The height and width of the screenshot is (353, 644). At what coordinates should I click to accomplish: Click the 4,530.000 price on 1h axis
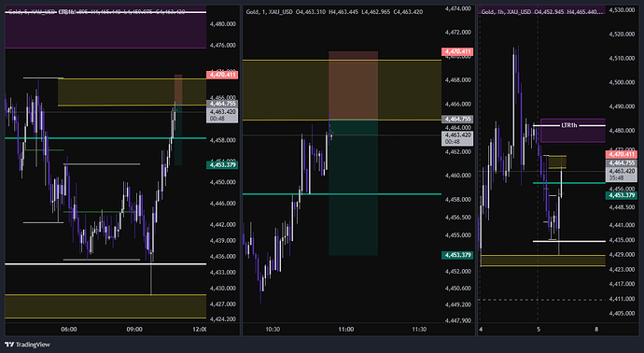point(622,9)
